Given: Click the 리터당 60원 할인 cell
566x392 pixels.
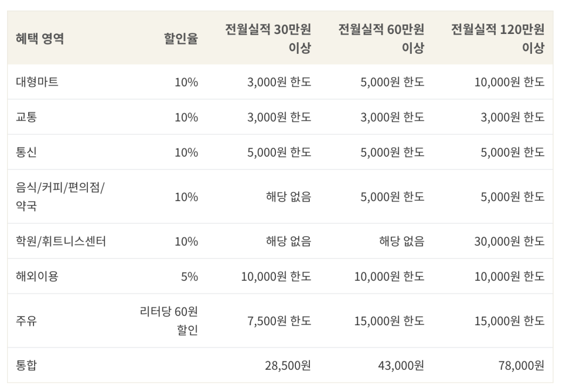Looking at the screenshot, I should tap(169, 321).
